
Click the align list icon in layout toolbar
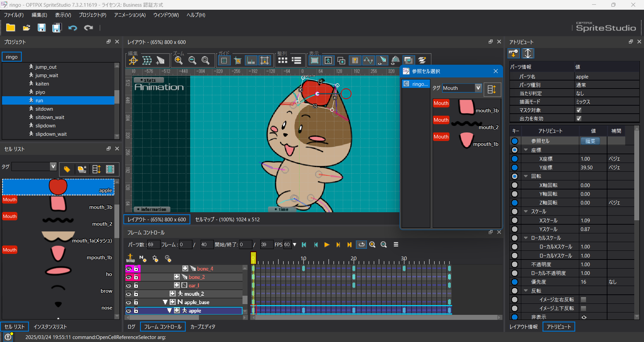pyautogui.click(x=297, y=60)
